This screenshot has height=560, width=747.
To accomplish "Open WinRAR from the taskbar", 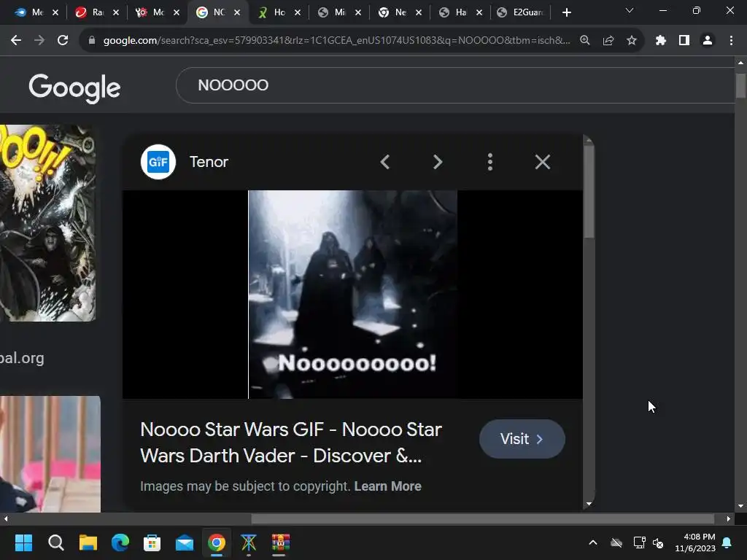I will pos(281,542).
